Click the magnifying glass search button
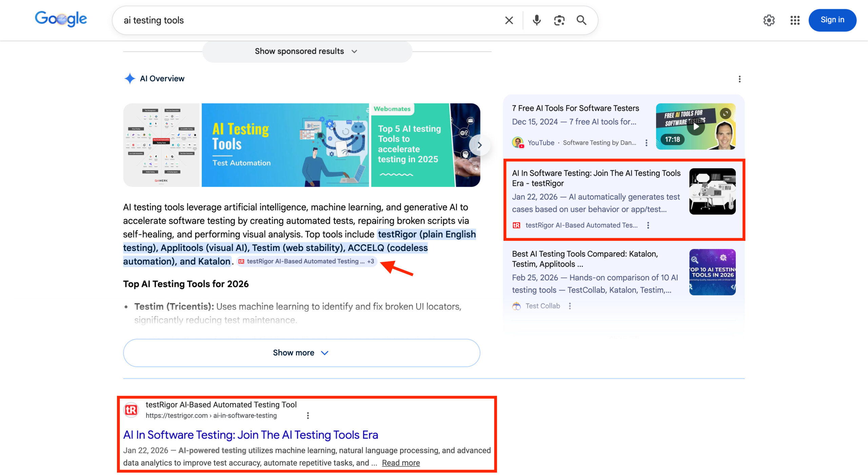 (581, 20)
